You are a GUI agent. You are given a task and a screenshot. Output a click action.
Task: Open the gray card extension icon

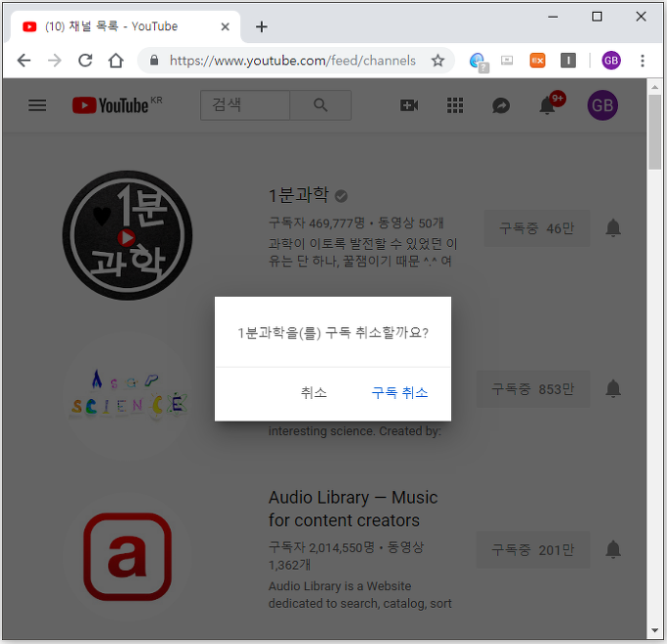click(507, 61)
